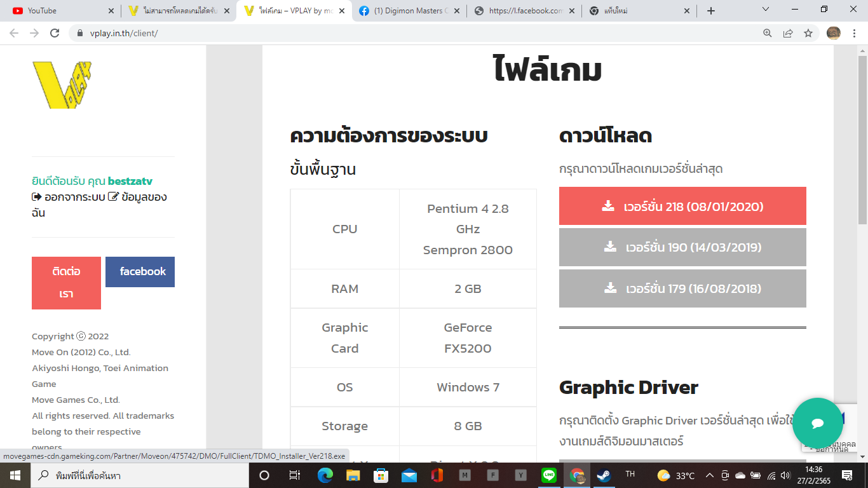Screen dimensions: 868x488
Task: Open the Chrome profile avatar
Action: [834, 33]
